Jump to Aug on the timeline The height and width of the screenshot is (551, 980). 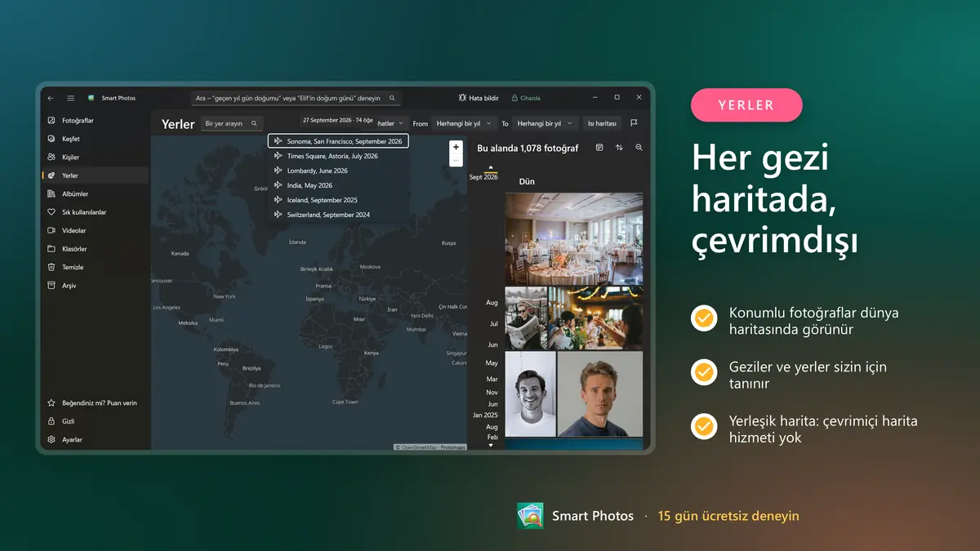492,303
